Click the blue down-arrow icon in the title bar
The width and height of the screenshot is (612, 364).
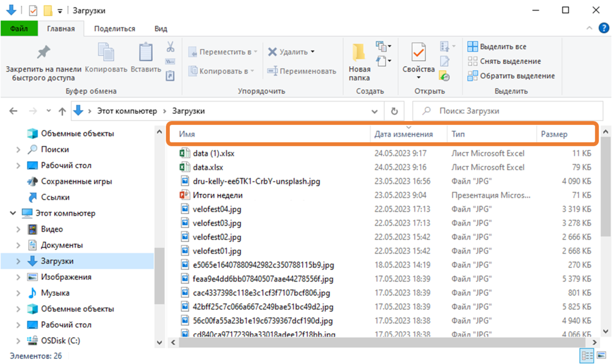pyautogui.click(x=11, y=10)
